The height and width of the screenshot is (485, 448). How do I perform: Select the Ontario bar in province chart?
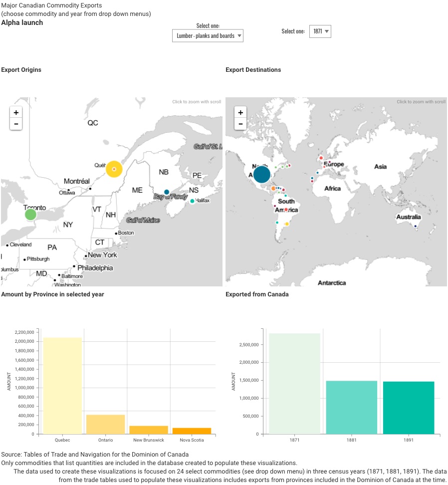(105, 424)
